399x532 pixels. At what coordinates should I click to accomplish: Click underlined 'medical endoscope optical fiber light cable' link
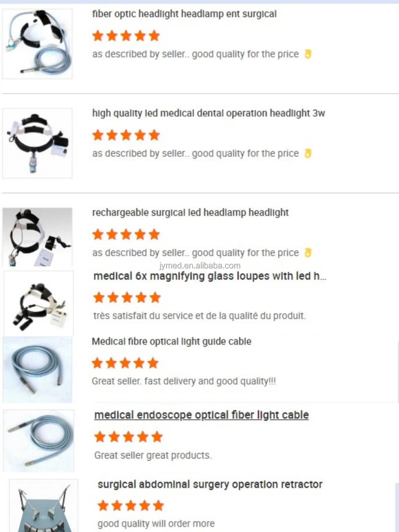[201, 415]
